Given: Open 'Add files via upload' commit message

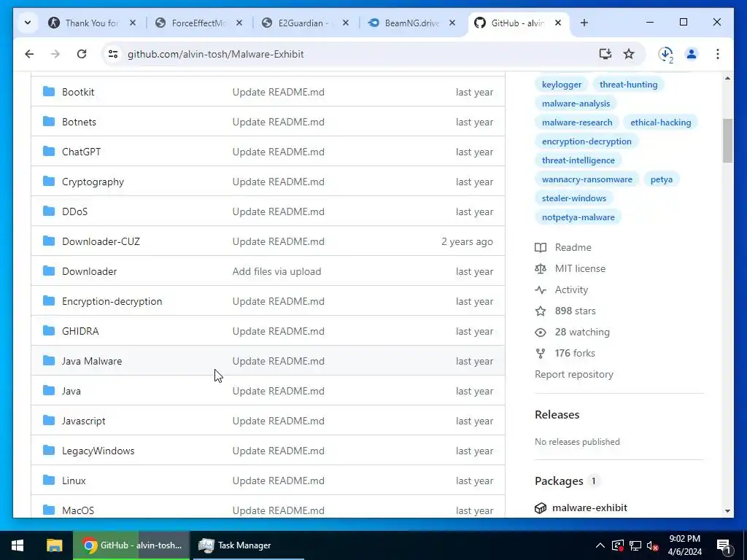Looking at the screenshot, I should point(276,271).
